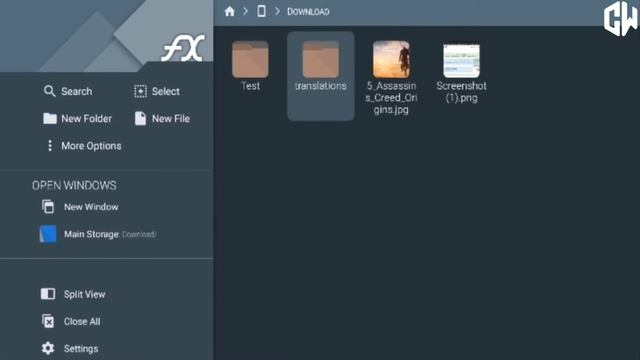Click the Main Storage blue icon
This screenshot has height=360, width=640.
(x=48, y=234)
